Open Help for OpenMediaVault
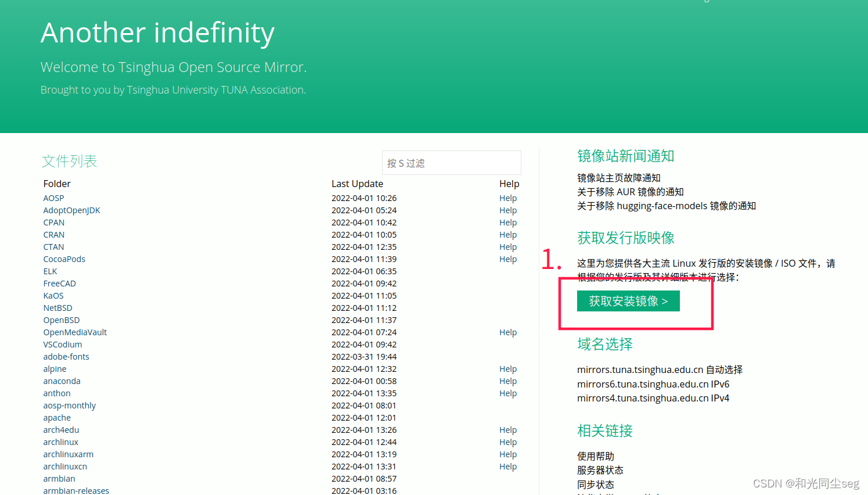 pos(508,332)
